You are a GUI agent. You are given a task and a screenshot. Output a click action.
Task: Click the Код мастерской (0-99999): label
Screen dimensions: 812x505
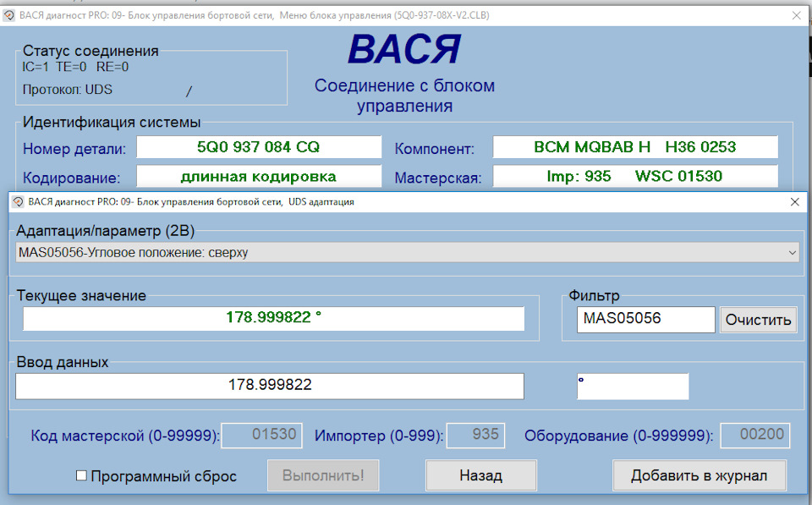pyautogui.click(x=125, y=436)
